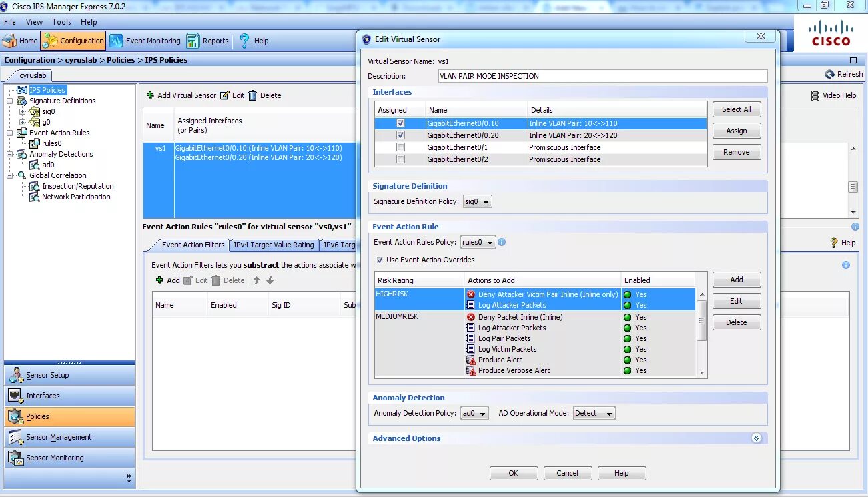Open Sensor Setup navigation icon
This screenshot has width=868, height=497.
click(16, 375)
